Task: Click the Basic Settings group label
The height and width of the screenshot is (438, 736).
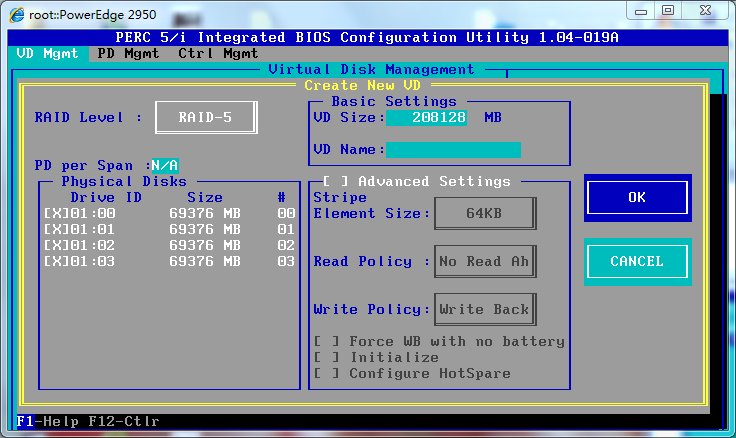Action: pos(394,101)
